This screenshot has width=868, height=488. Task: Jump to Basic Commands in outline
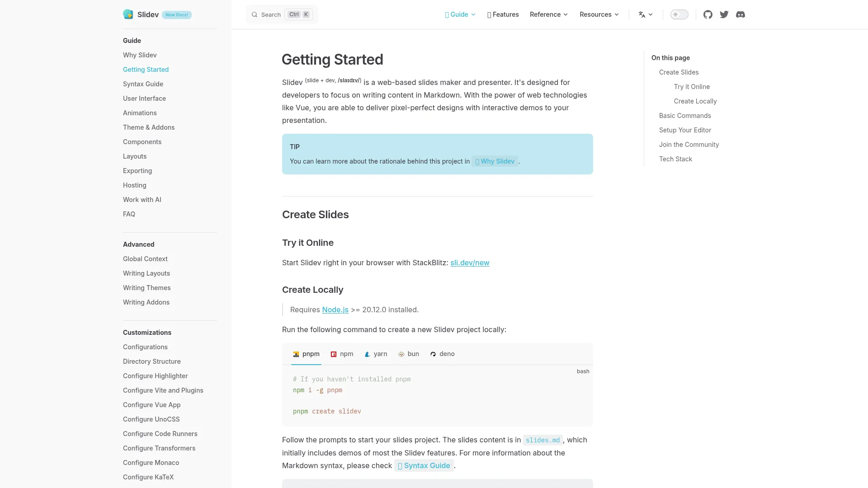685,116
